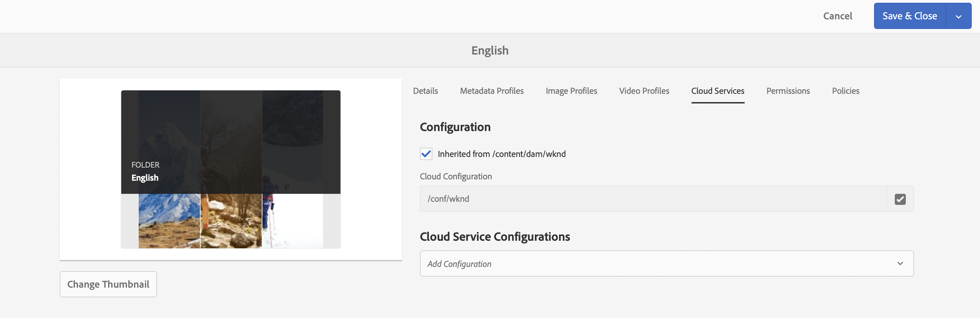Screen dimensions: 980x318
Task: Select the Video Profiles tab
Action: pos(644,91)
